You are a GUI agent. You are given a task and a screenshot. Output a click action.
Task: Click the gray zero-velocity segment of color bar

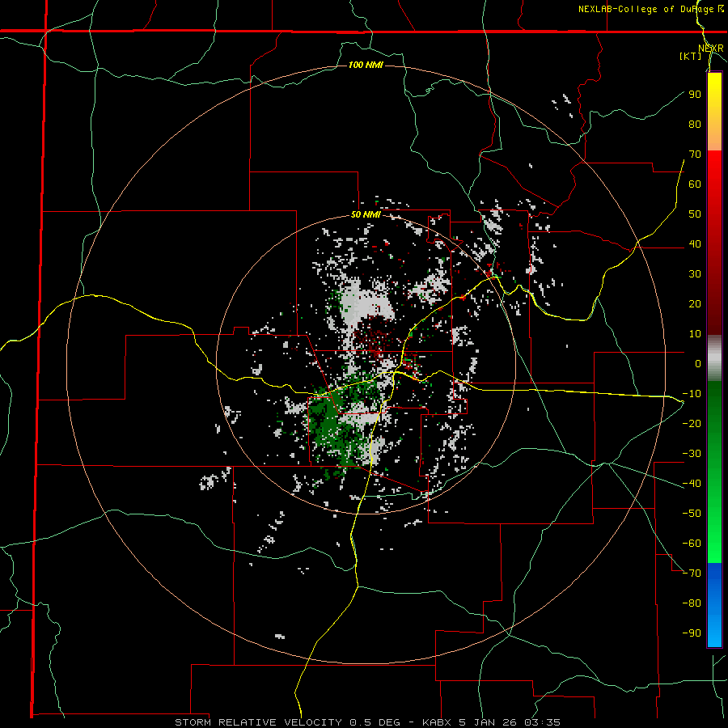point(714,358)
